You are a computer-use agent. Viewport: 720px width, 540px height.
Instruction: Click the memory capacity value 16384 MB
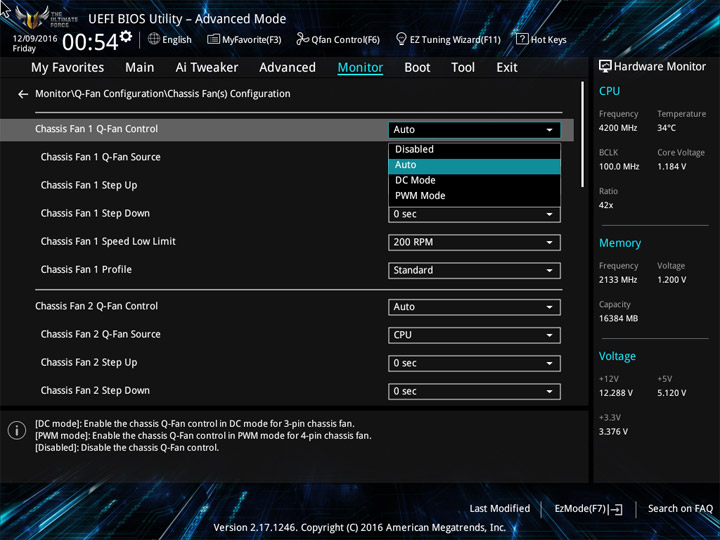click(618, 319)
